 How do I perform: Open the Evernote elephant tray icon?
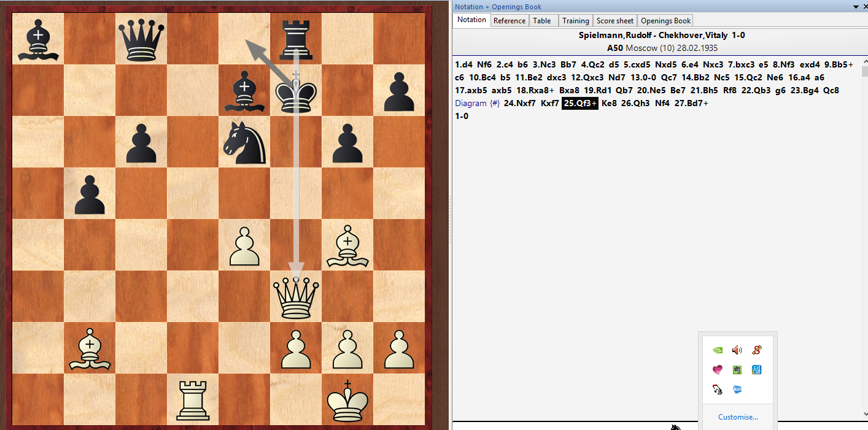737,370
